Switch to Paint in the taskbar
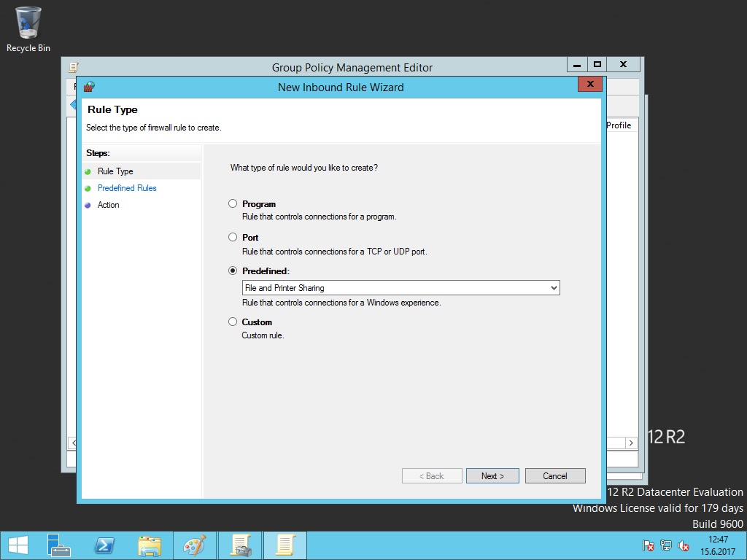 coord(194,545)
